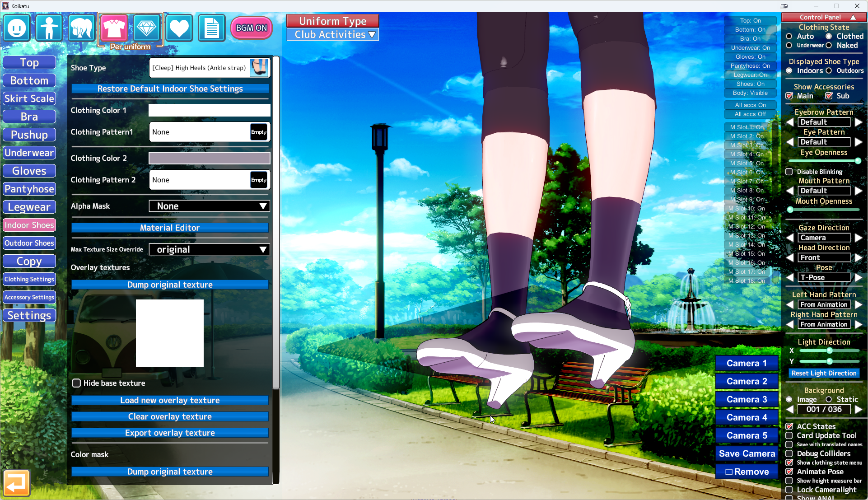Click the orange return arrow icon
Image resolution: width=868 pixels, height=500 pixels.
coord(17,483)
